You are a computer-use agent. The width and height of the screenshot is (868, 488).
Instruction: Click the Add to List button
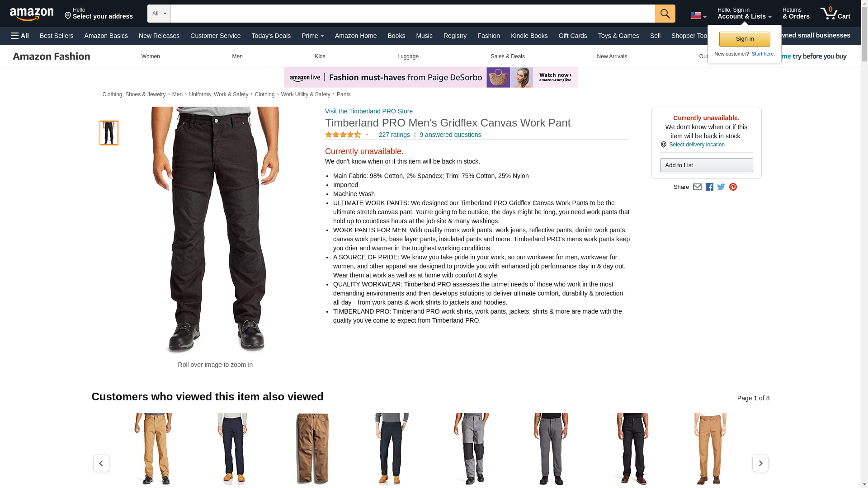[706, 165]
